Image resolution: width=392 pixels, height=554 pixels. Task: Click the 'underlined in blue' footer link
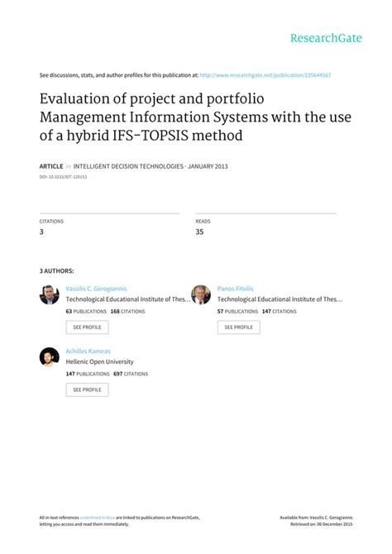click(98, 518)
